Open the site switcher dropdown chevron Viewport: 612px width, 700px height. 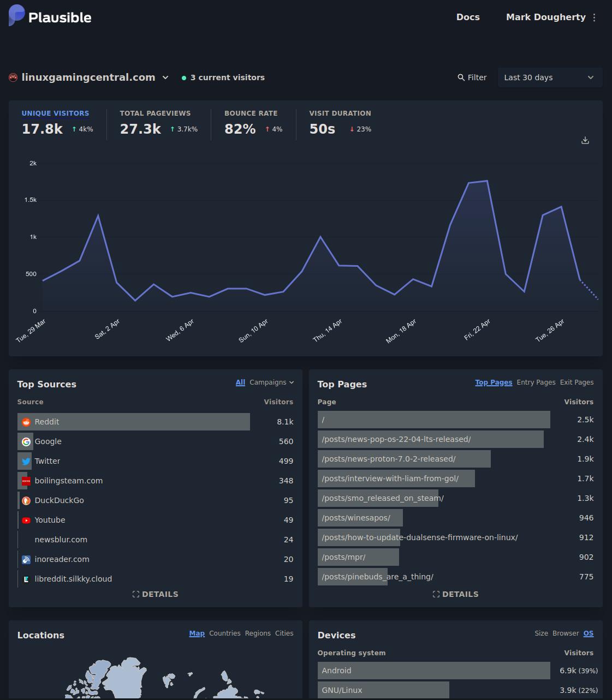[165, 77]
